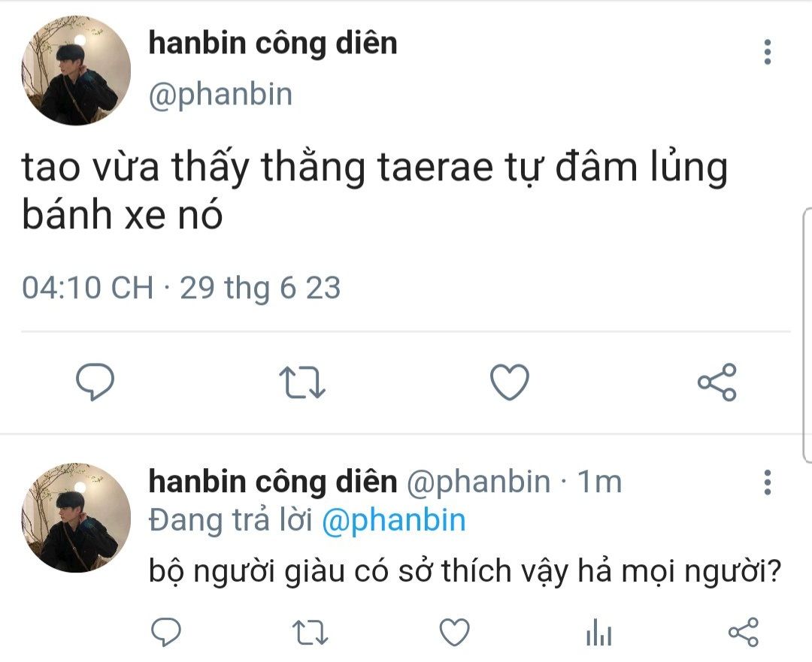Open the reply tweet text about người giàu

465,571
